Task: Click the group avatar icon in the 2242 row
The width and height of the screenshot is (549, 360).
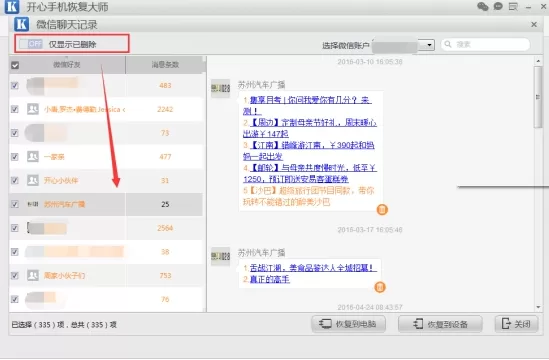Action: [33, 109]
